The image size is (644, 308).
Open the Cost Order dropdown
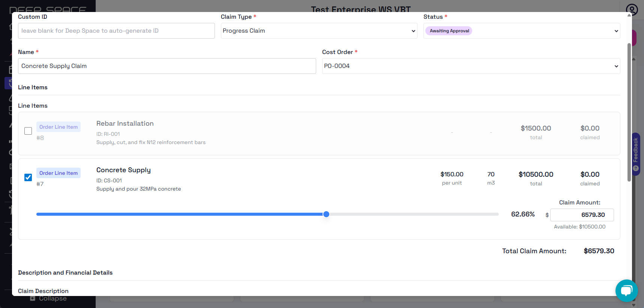tap(471, 66)
